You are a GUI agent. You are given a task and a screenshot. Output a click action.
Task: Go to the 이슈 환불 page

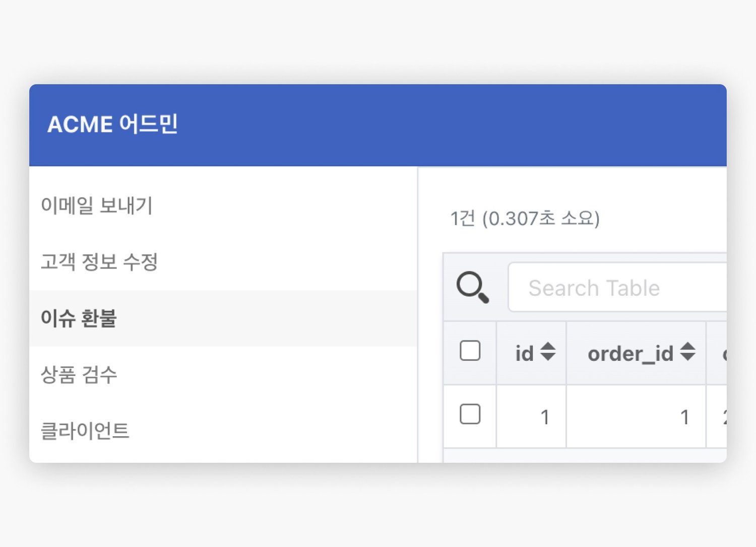79,318
